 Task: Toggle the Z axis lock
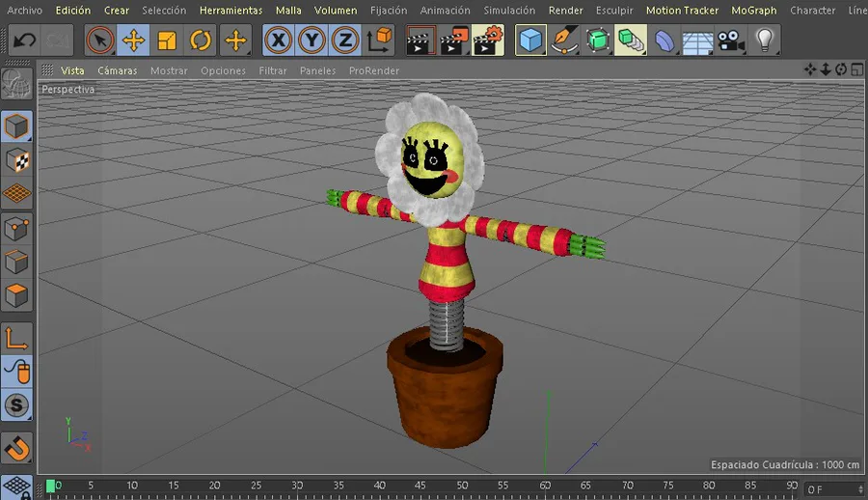tap(345, 40)
